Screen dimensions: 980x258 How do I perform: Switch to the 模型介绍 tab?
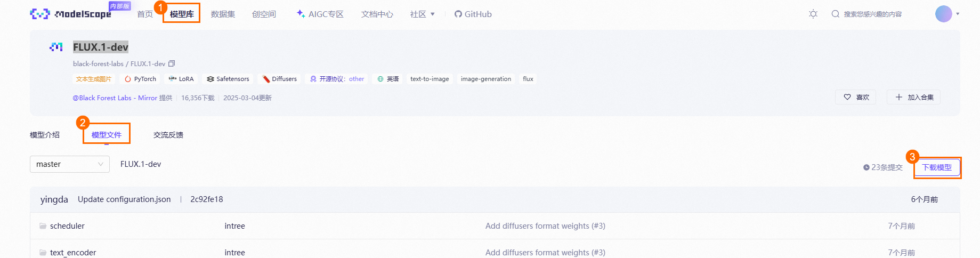pos(45,135)
